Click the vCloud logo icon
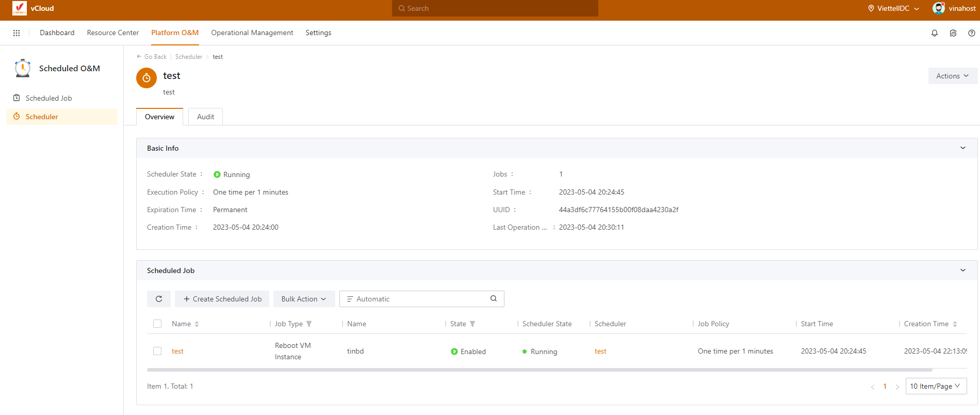The image size is (980, 415). pos(20,8)
